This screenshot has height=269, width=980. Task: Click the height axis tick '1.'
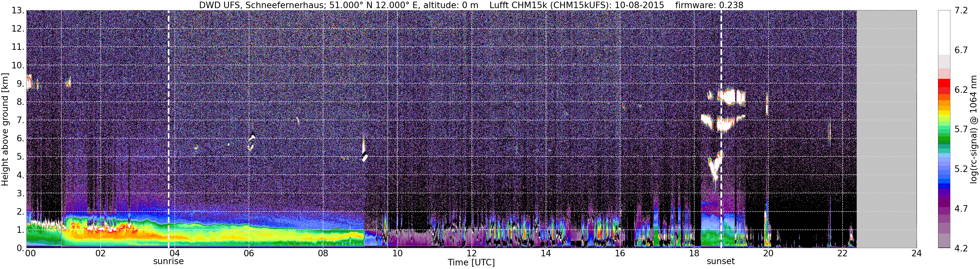point(20,230)
